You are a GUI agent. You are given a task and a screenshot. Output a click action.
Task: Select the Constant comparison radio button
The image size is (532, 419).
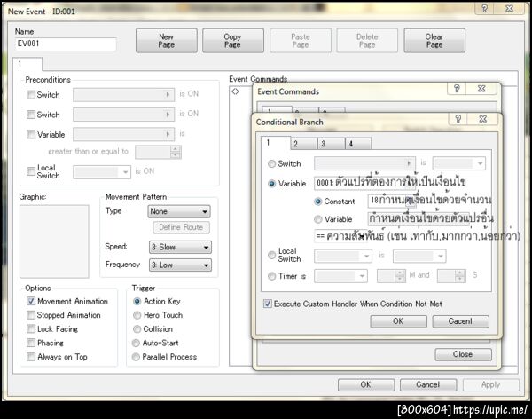(318, 202)
